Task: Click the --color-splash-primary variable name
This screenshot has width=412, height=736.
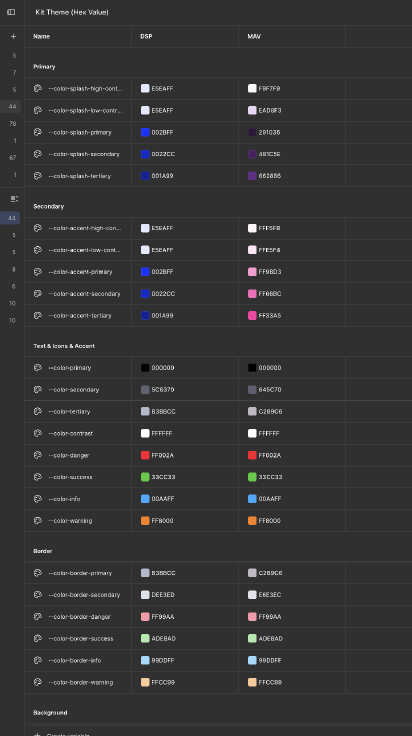Action: click(80, 132)
